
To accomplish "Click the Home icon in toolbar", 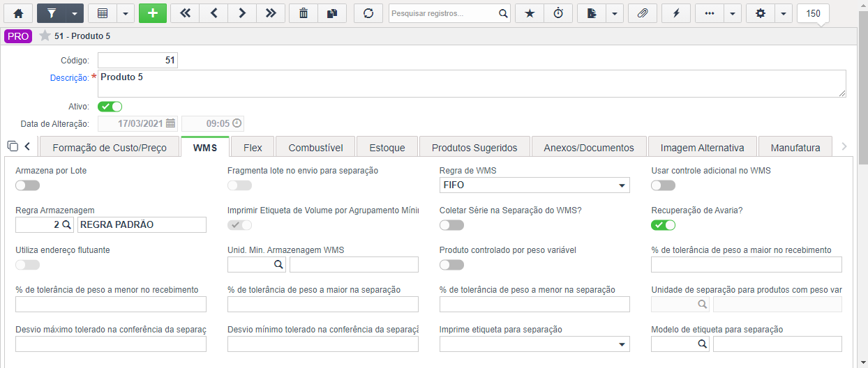I will pyautogui.click(x=18, y=13).
